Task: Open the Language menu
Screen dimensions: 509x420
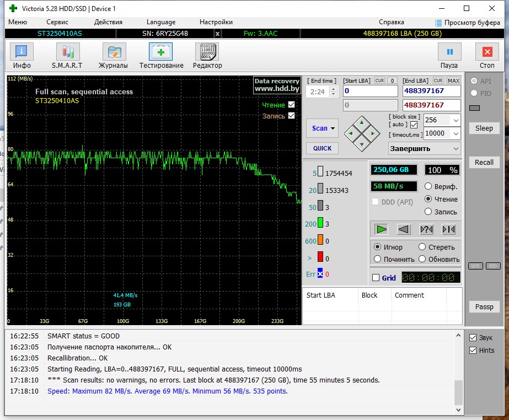Action: pyautogui.click(x=161, y=22)
